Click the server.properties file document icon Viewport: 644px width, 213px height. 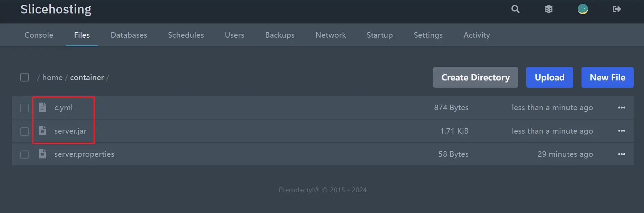(42, 154)
